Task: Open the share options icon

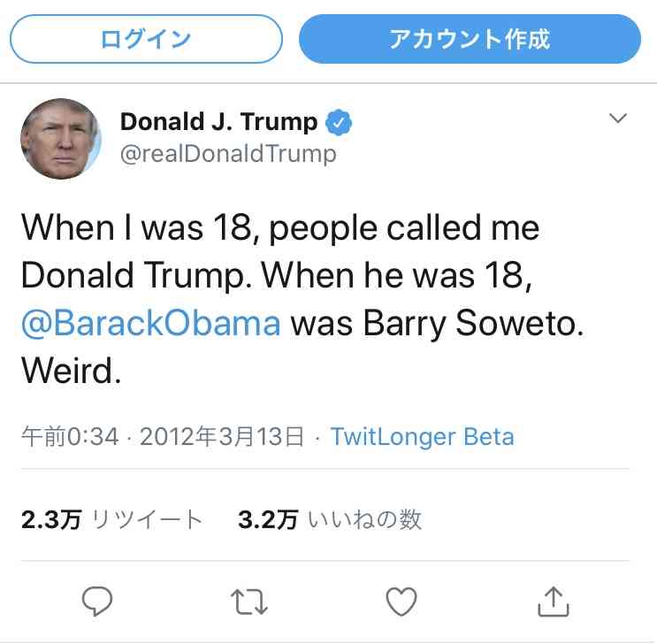Action: pyautogui.click(x=554, y=601)
